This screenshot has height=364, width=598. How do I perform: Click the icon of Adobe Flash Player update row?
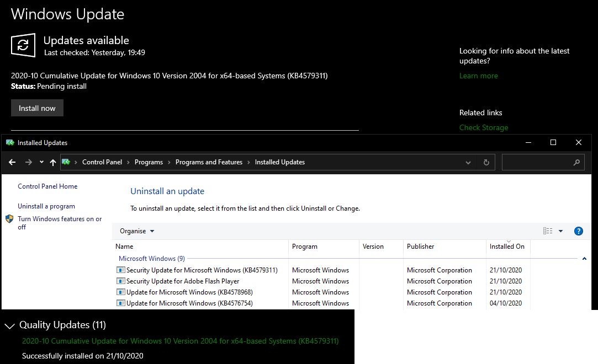click(x=120, y=281)
